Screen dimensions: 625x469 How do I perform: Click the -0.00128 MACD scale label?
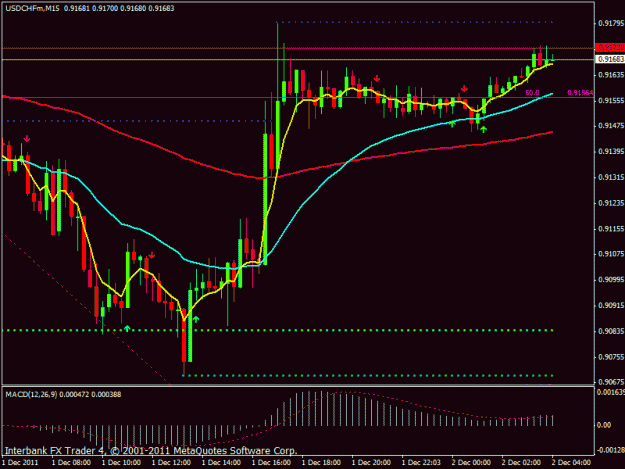(610, 450)
